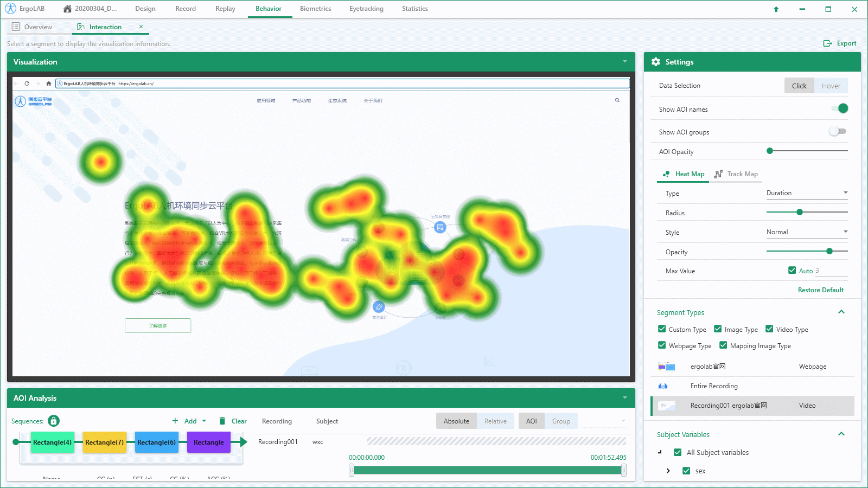Collapse the Visualization panel
Viewport: 868px width, 488px height.
pyautogui.click(x=625, y=62)
